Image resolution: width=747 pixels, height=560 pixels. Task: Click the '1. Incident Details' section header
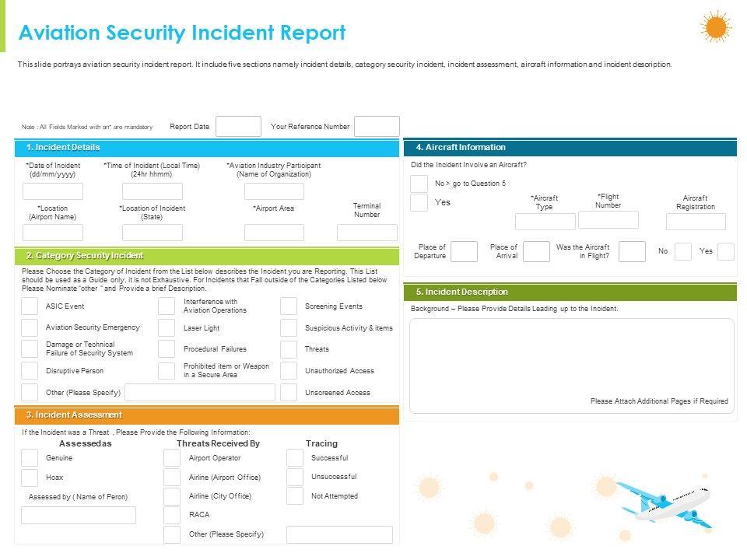pyautogui.click(x=206, y=148)
